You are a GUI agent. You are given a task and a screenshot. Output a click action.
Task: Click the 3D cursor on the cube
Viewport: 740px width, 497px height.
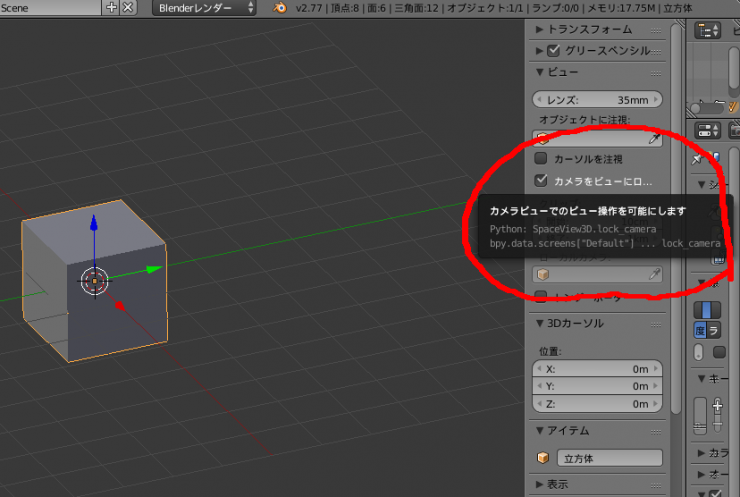pos(94,281)
